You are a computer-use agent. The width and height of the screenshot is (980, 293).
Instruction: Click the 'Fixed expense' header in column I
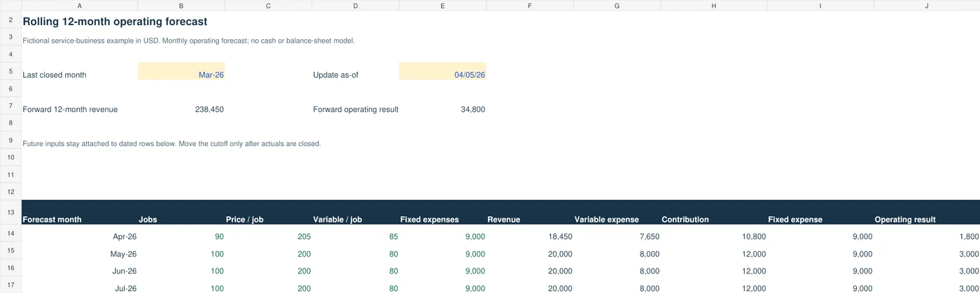click(x=795, y=220)
